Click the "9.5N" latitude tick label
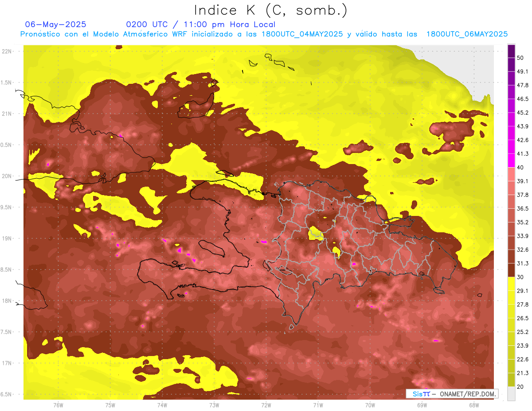The height and width of the screenshot is (411, 532). click(7, 207)
